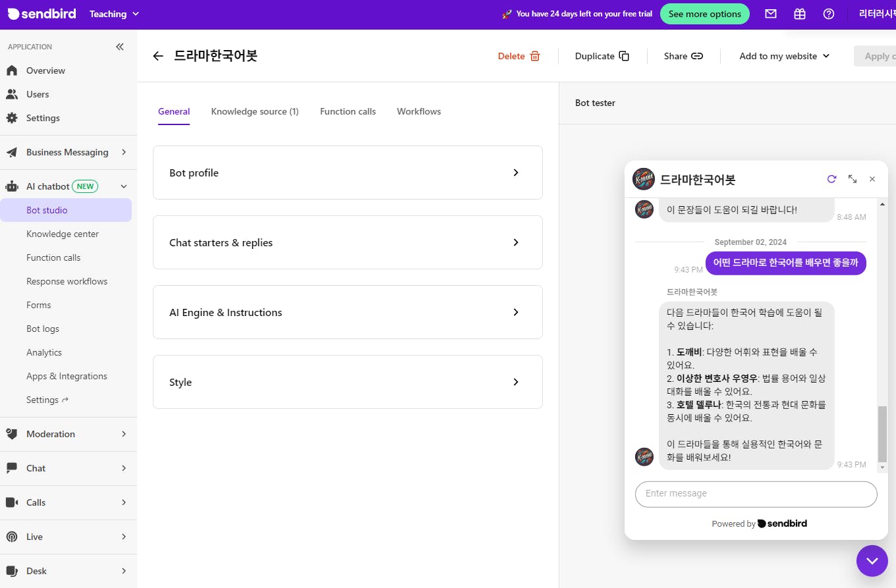896x588 pixels.
Task: Click the Live broadcast icon
Action: pyautogui.click(x=12, y=537)
